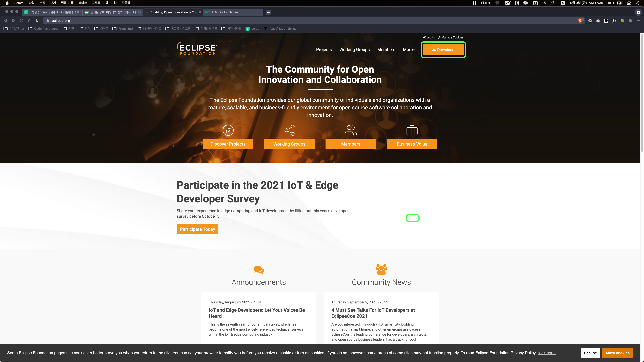Click the Announcements speech bubbles icon
The height and width of the screenshot is (362, 644).
pos(258,270)
